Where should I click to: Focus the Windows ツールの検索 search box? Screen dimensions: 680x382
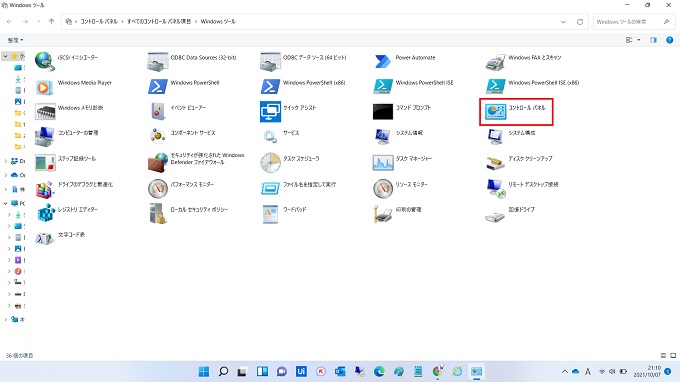pos(633,22)
